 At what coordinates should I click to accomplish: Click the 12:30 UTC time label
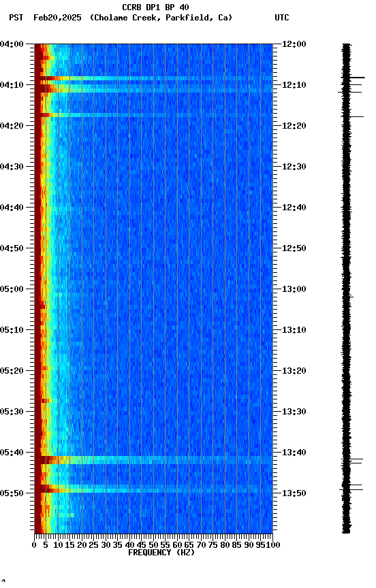click(294, 167)
